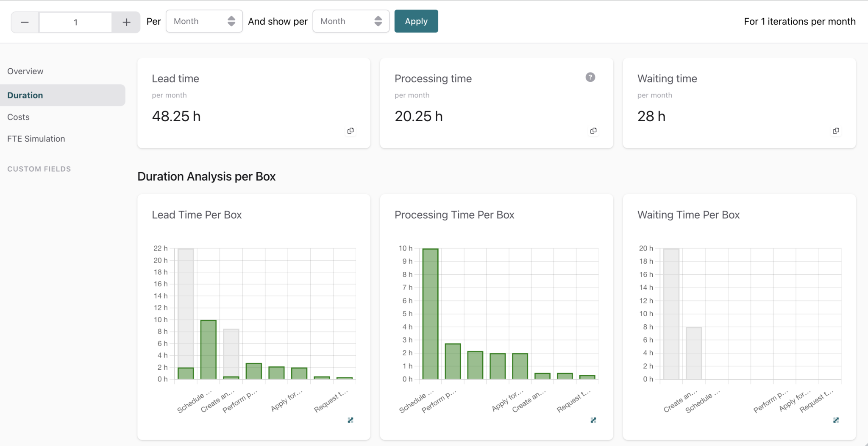Select the Duration sidebar item
The height and width of the screenshot is (446, 868).
coord(25,95)
